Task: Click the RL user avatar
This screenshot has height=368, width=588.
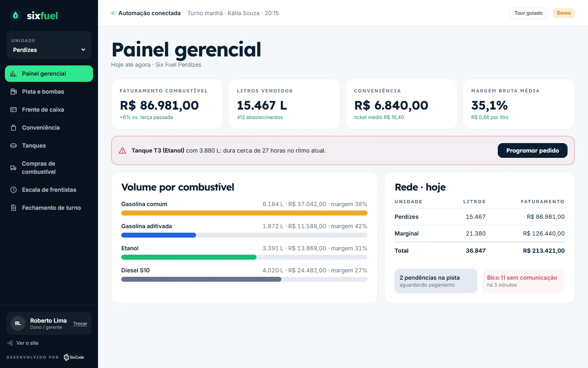Action: (x=18, y=323)
